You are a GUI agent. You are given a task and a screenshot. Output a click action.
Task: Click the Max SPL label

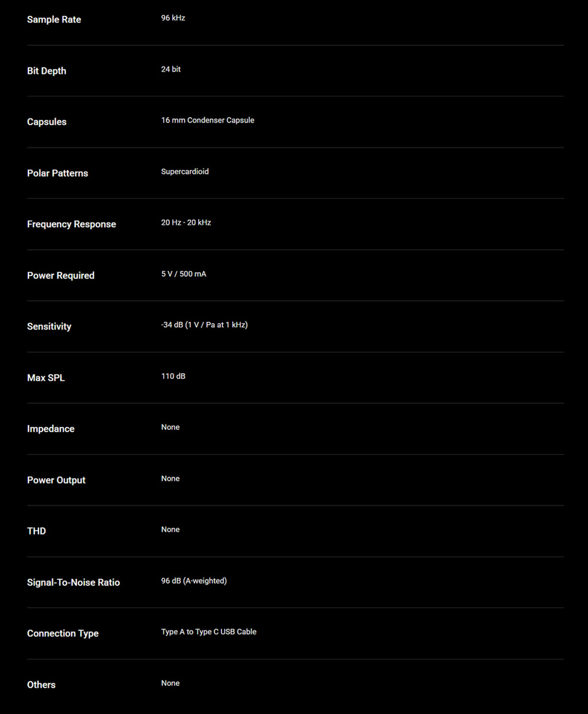click(46, 378)
